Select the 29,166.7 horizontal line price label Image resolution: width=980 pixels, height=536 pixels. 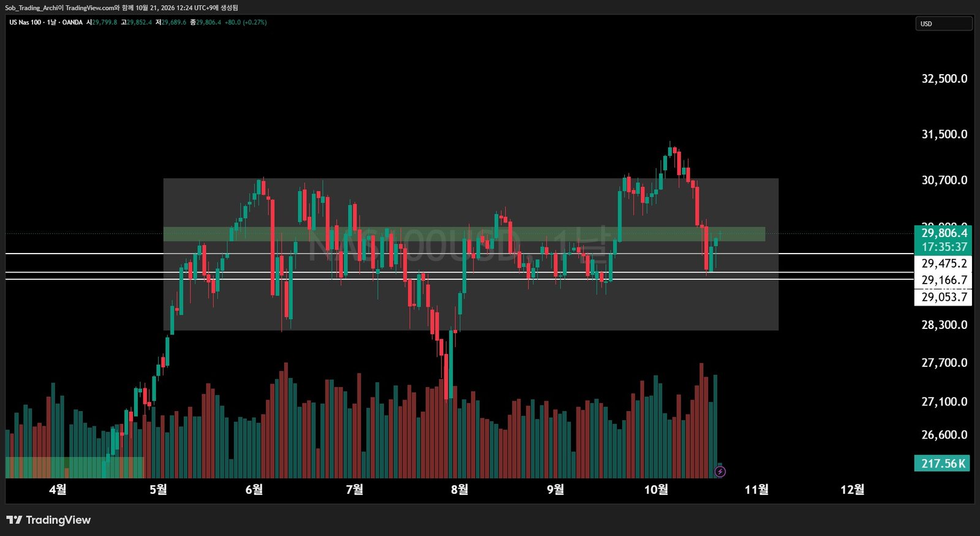click(x=944, y=280)
